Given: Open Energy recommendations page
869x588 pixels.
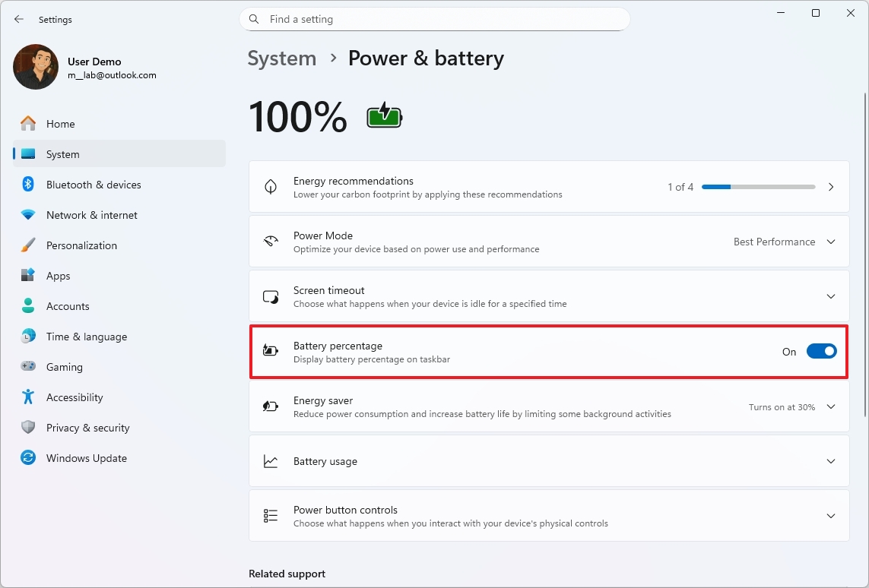Looking at the screenshot, I should point(830,186).
